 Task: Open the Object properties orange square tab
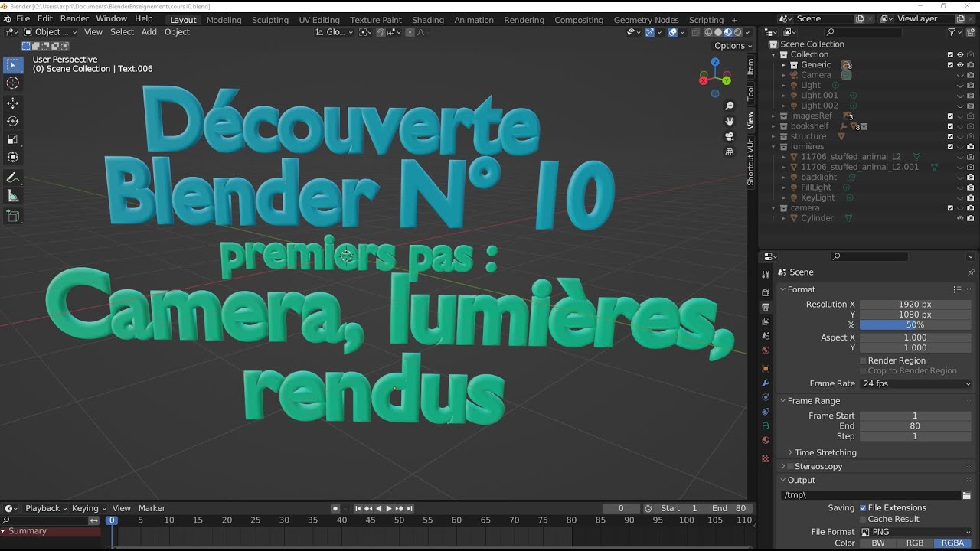click(x=766, y=368)
